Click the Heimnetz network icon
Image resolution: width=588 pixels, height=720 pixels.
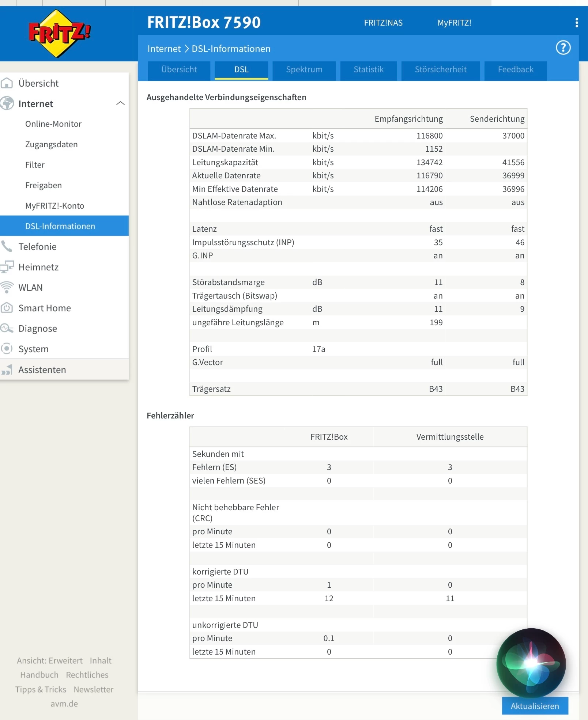tap(7, 267)
